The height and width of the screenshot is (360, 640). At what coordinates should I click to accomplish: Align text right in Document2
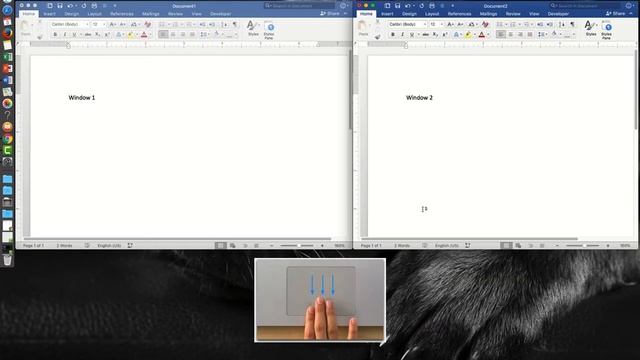tap(520, 35)
